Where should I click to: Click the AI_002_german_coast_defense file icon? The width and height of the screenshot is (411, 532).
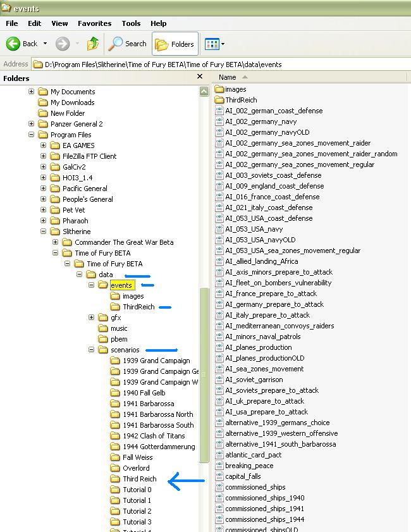pos(219,111)
